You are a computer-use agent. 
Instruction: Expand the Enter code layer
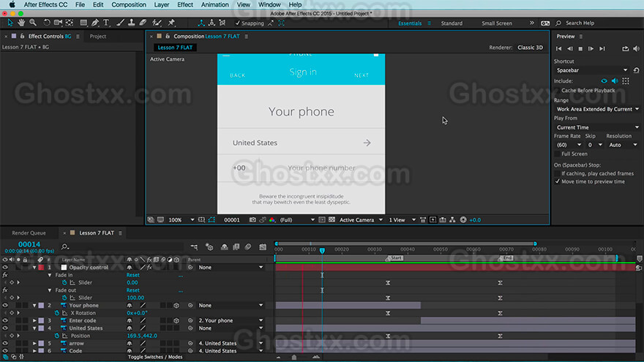pos(34,320)
